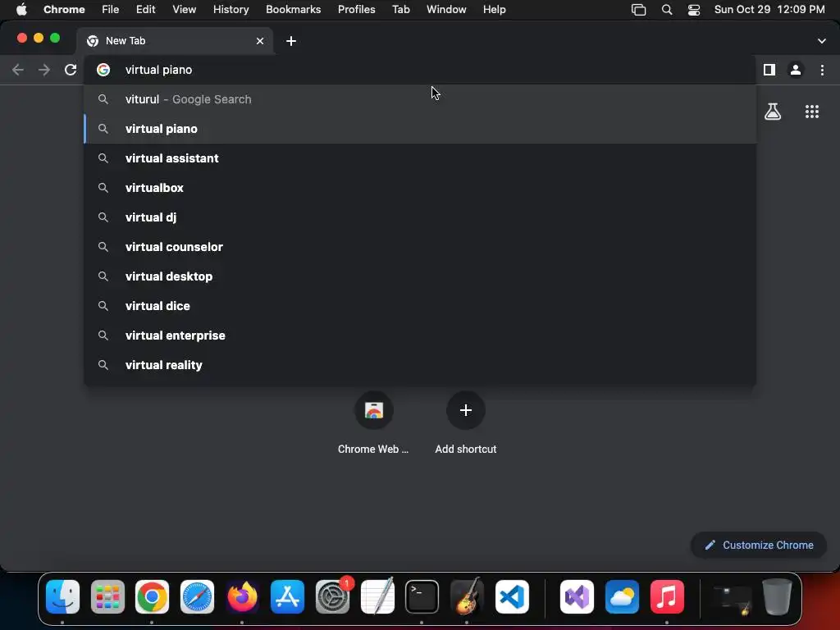Open the Bookmarks menu
840x630 pixels.
point(293,10)
